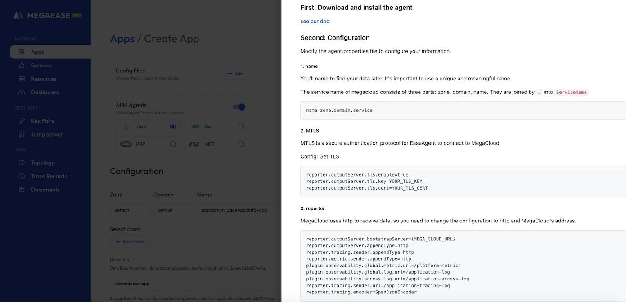Click the .NET logo icon
Viewport: 644px width, 302px height.
pos(194,144)
